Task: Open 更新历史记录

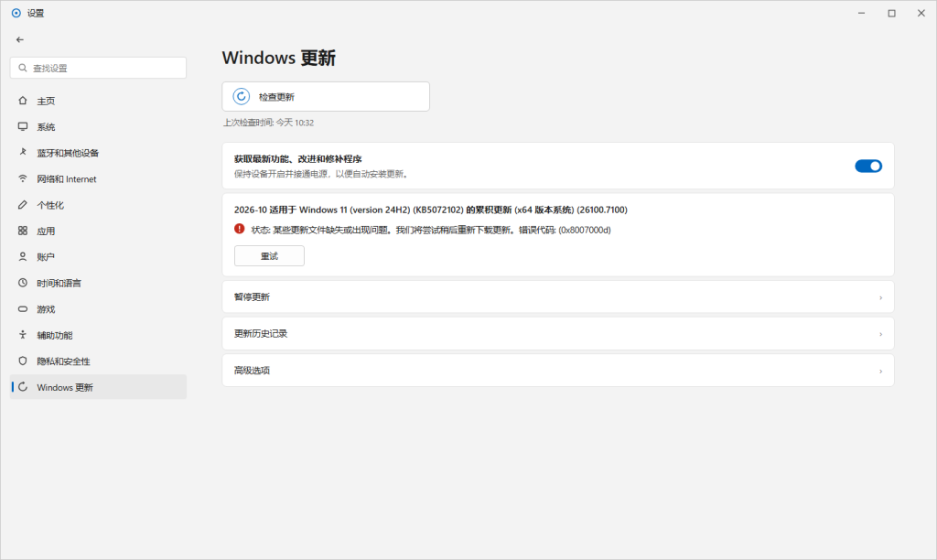Action: coord(558,333)
